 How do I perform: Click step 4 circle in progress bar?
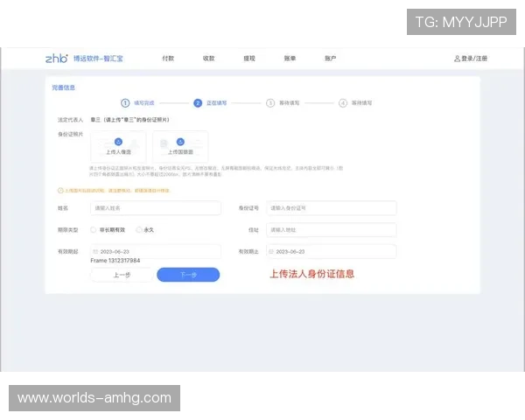coord(343,103)
